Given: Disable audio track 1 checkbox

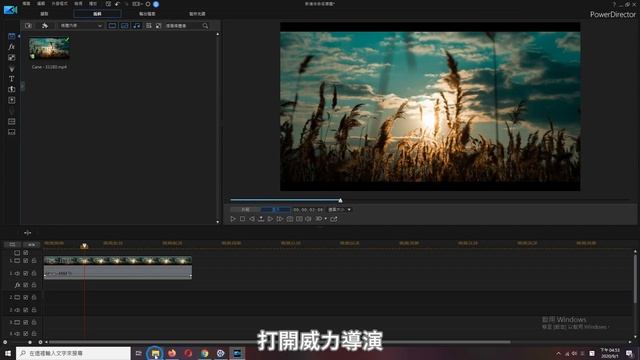Looking at the screenshot, I should pyautogui.click(x=26, y=273).
